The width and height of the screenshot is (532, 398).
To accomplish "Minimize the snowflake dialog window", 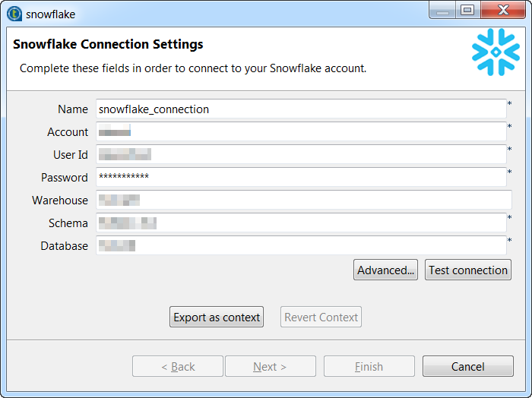I will [x=443, y=11].
